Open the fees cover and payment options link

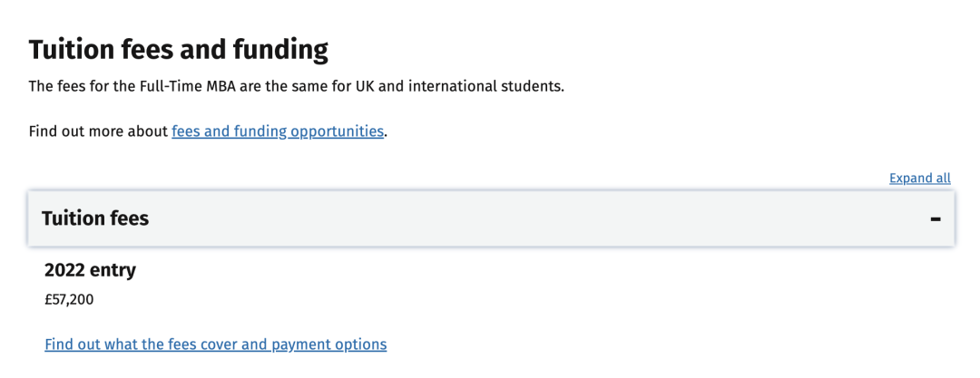click(215, 344)
